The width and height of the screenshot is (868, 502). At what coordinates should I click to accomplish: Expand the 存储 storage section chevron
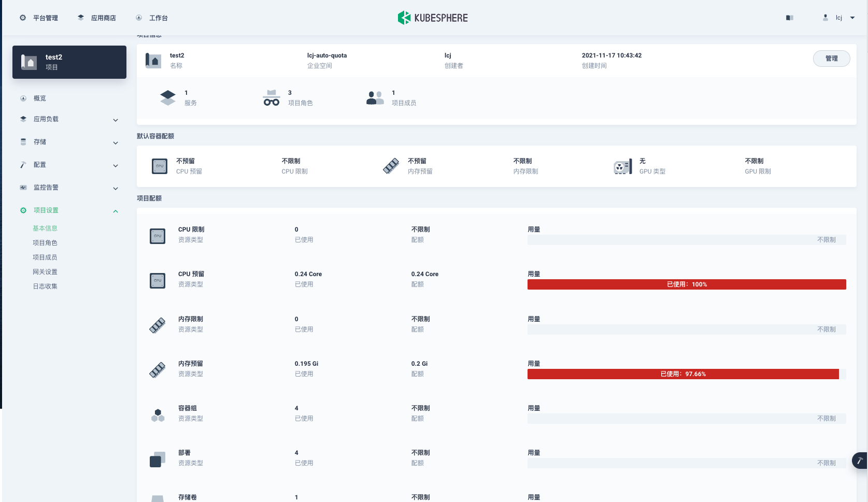click(x=116, y=143)
